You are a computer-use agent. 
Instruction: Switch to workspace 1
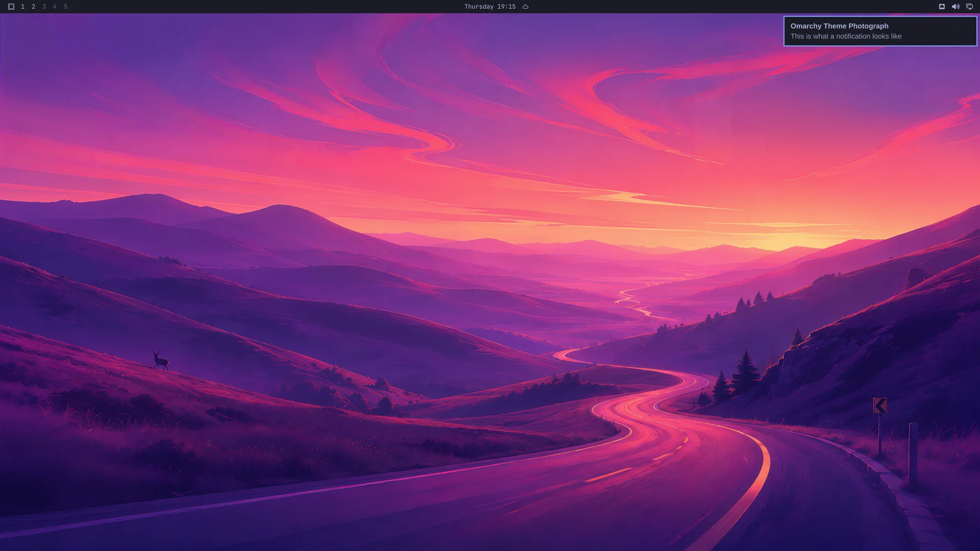tap(22, 7)
